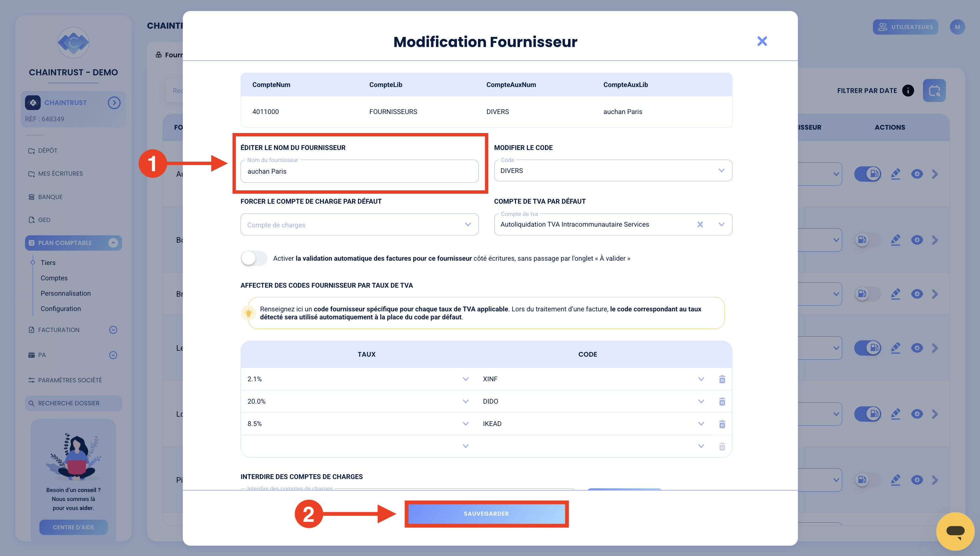The height and width of the screenshot is (556, 980).
Task: Select Personnalisation under Plan Comptable
Action: 66,293
